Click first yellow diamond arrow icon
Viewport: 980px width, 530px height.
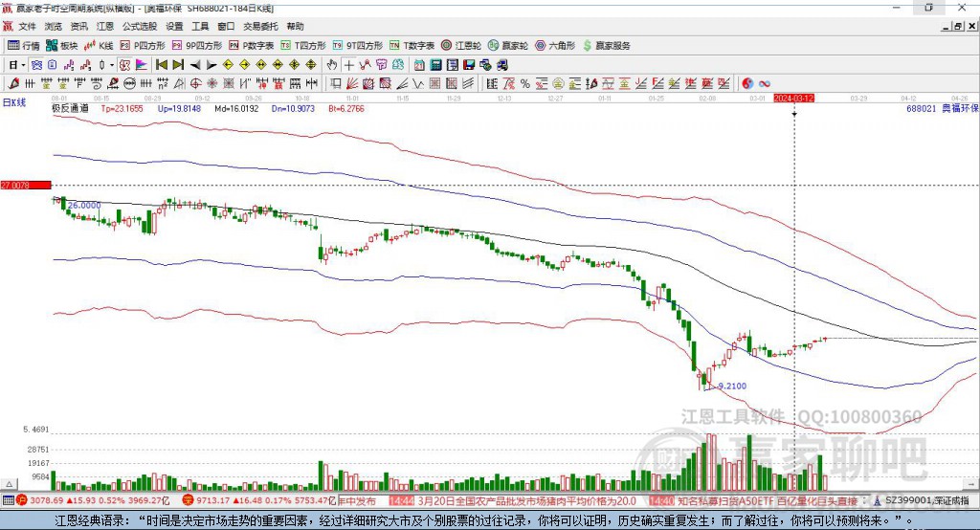228,65
